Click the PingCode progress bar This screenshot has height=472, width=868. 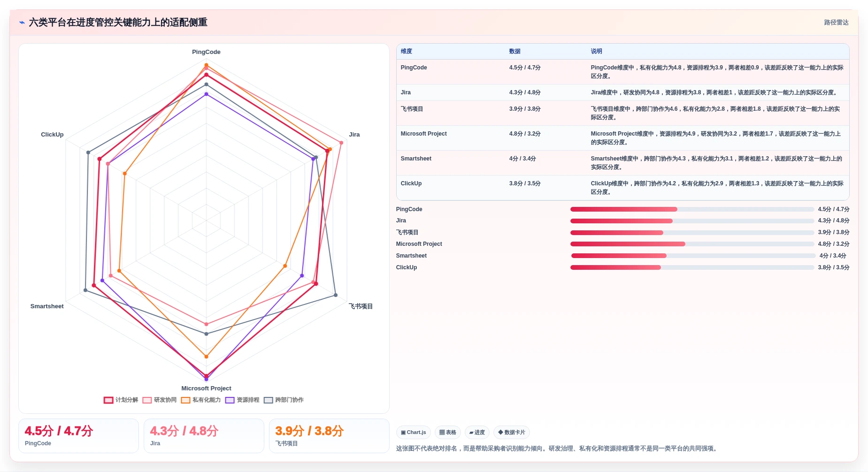pos(692,209)
